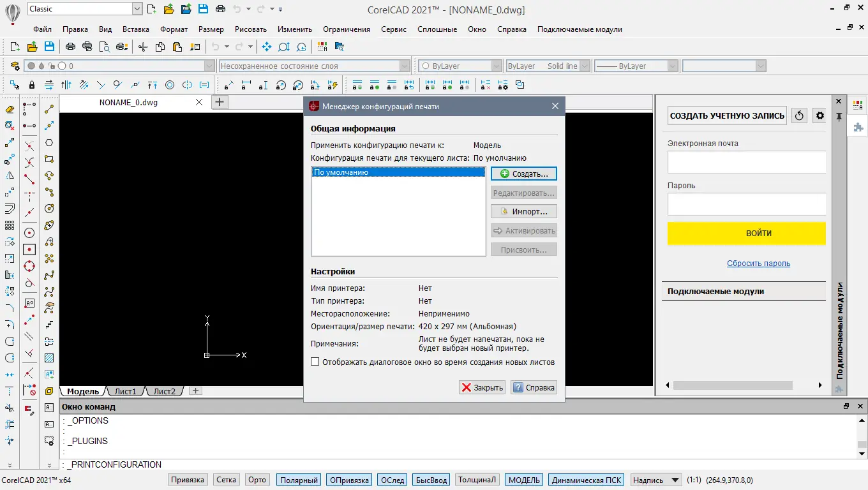Open the ByLayer line color swatch dropdown
This screenshot has width=868, height=490.
tap(497, 65)
